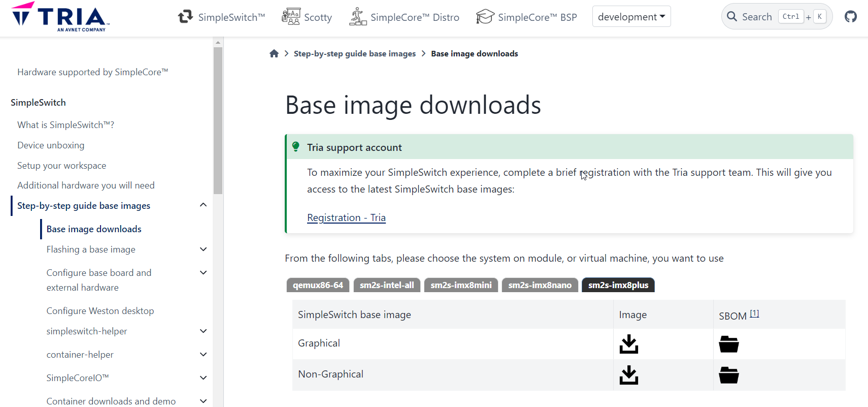Download the Graphical base image
This screenshot has width=868, height=407.
(x=629, y=344)
